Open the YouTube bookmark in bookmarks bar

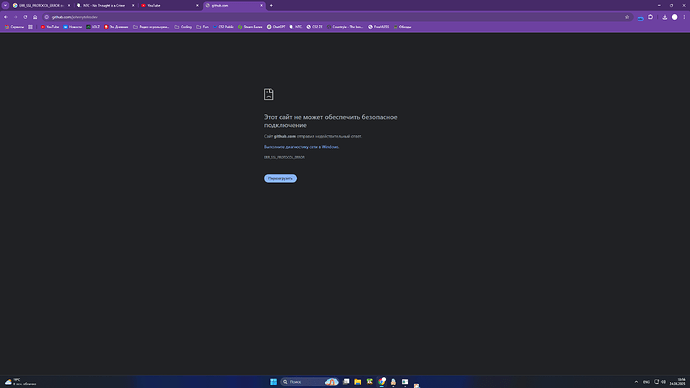50,27
